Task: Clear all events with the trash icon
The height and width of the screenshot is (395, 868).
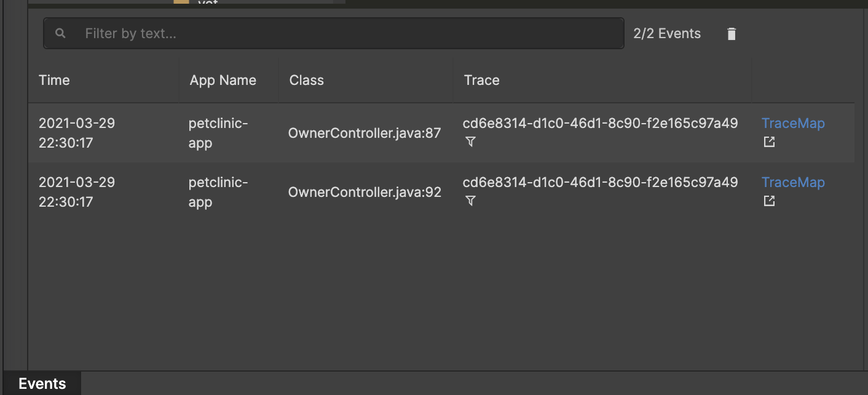Action: 731,34
